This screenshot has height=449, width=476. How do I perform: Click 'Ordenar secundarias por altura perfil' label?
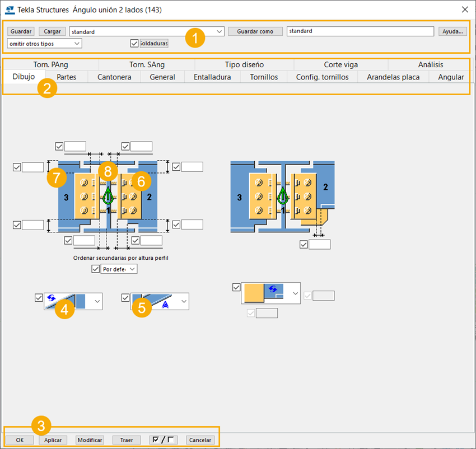(x=121, y=258)
